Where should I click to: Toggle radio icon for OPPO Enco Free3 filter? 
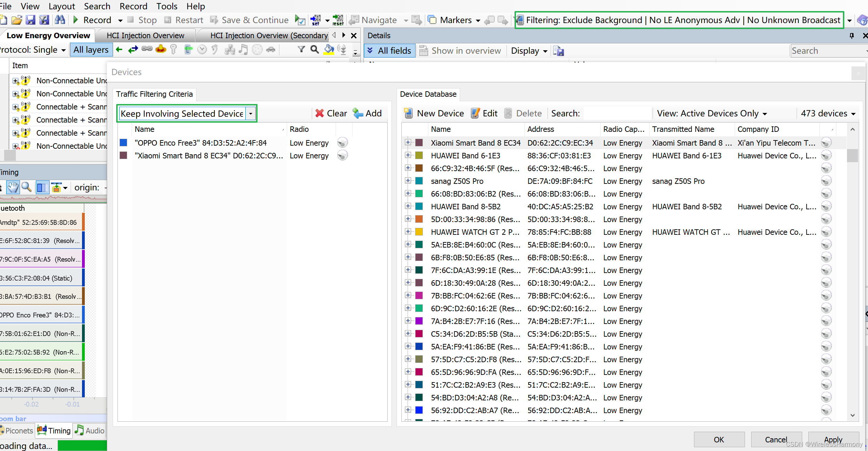pyautogui.click(x=342, y=143)
